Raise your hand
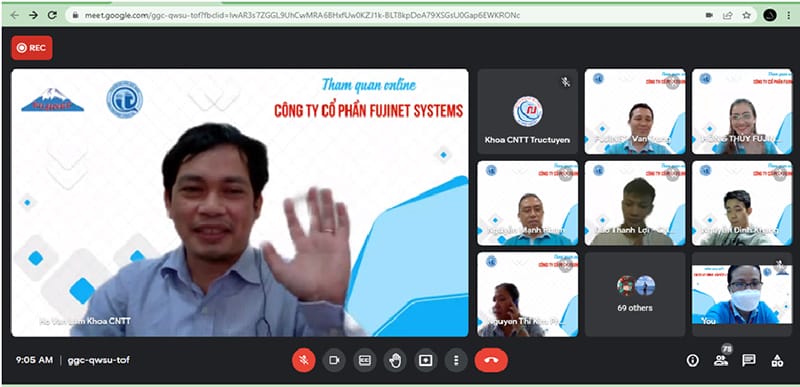 [x=395, y=360]
